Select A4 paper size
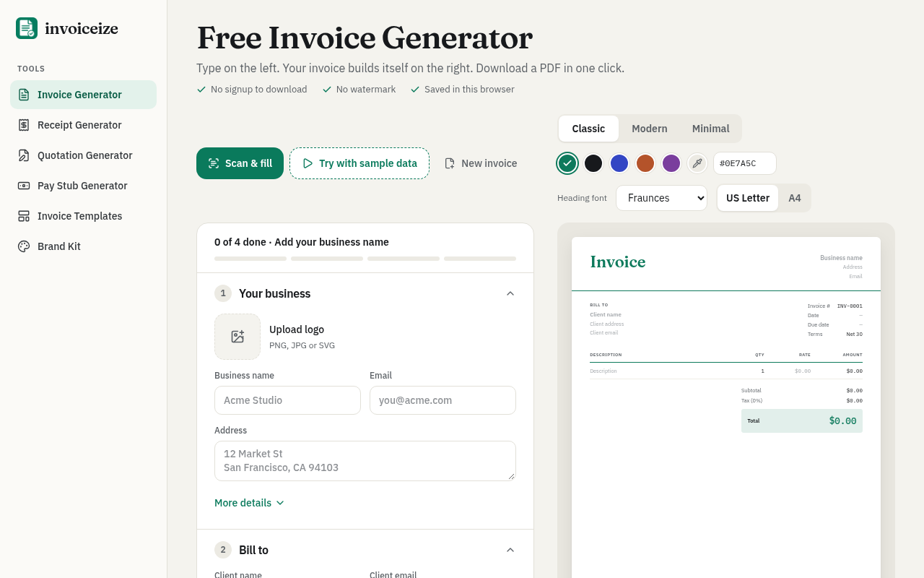 [795, 198]
